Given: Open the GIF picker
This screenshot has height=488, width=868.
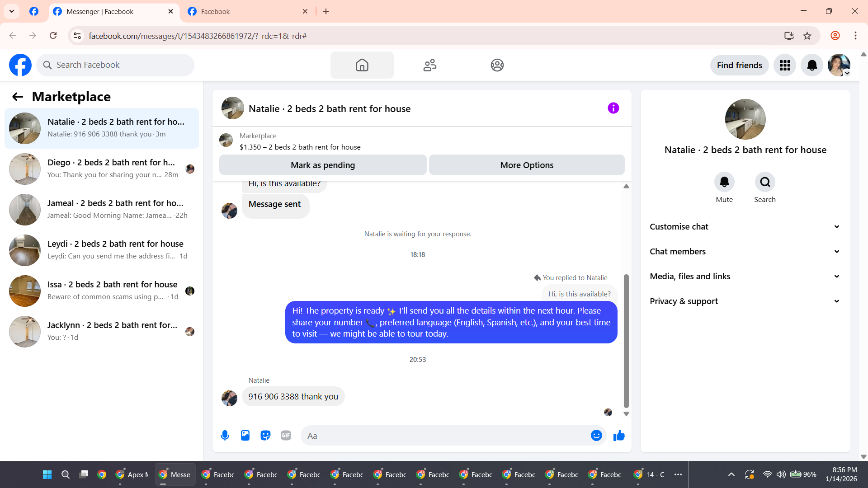Looking at the screenshot, I should point(286,436).
